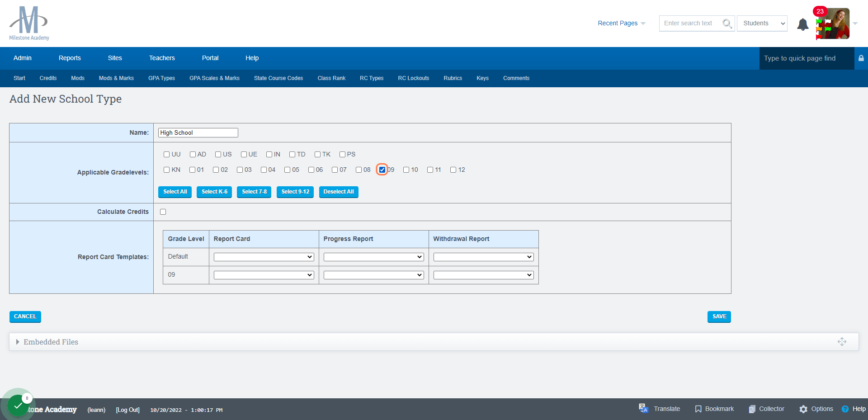Screen dimensions: 868x420
Task: Click the Milestone Academy logo
Action: [29, 23]
